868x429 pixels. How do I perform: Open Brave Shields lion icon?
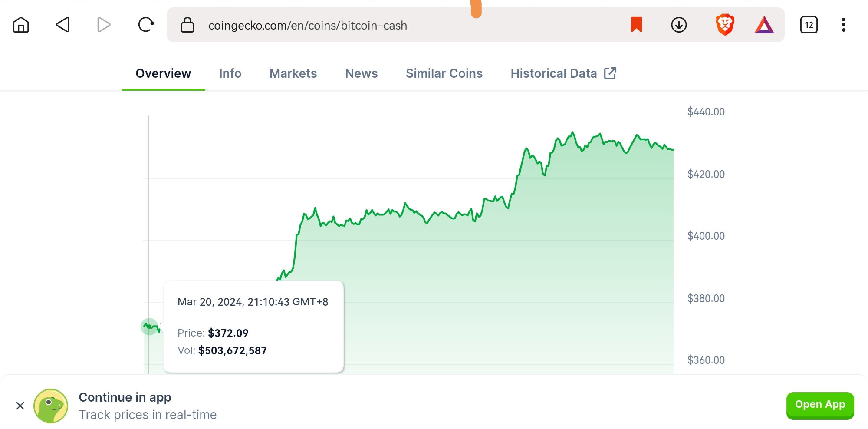pyautogui.click(x=725, y=25)
